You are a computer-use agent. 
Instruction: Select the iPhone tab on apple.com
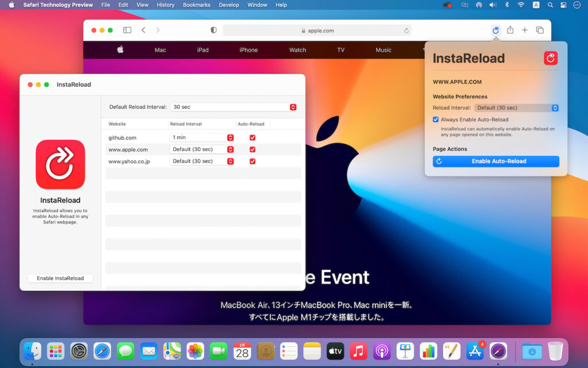248,50
